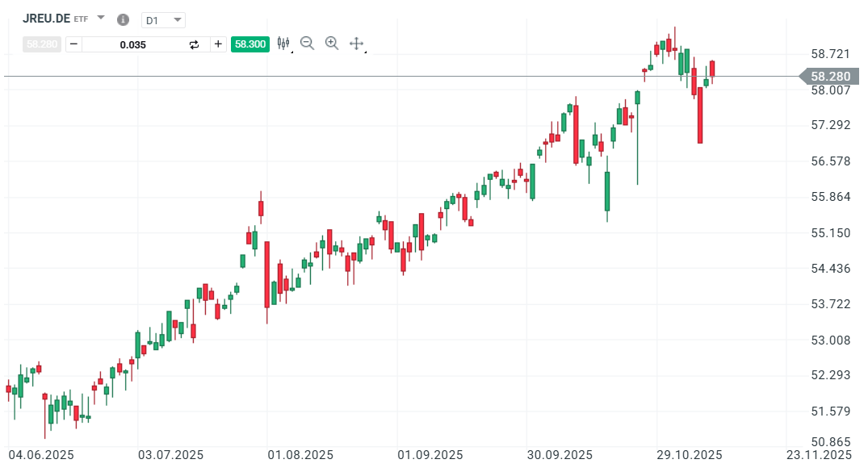Toggle the indicators panel visibility
This screenshot has width=868, height=472.
pos(283,44)
